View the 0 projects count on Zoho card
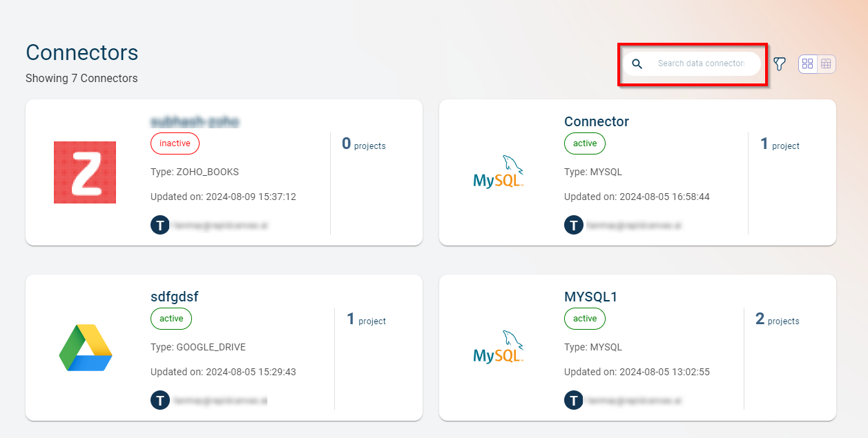Image resolution: width=868 pixels, height=438 pixels. click(363, 144)
